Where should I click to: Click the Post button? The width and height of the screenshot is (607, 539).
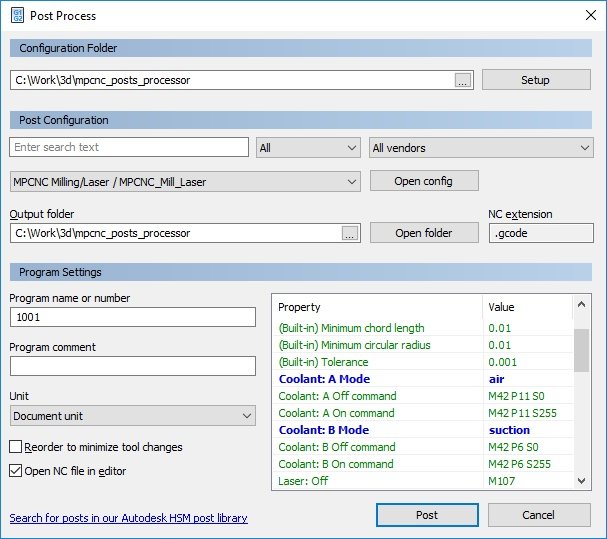point(426,515)
